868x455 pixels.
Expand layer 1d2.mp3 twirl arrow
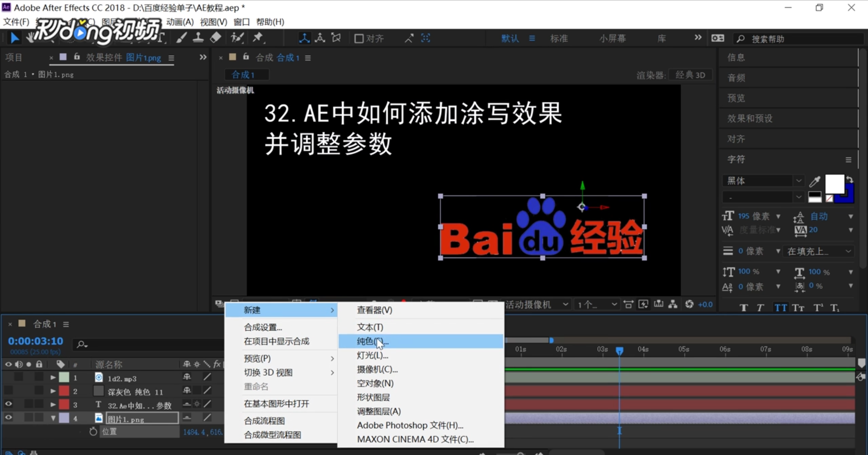pyautogui.click(x=53, y=377)
